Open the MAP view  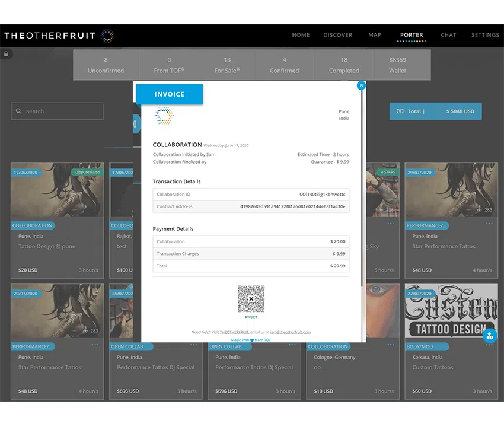pyautogui.click(x=375, y=35)
